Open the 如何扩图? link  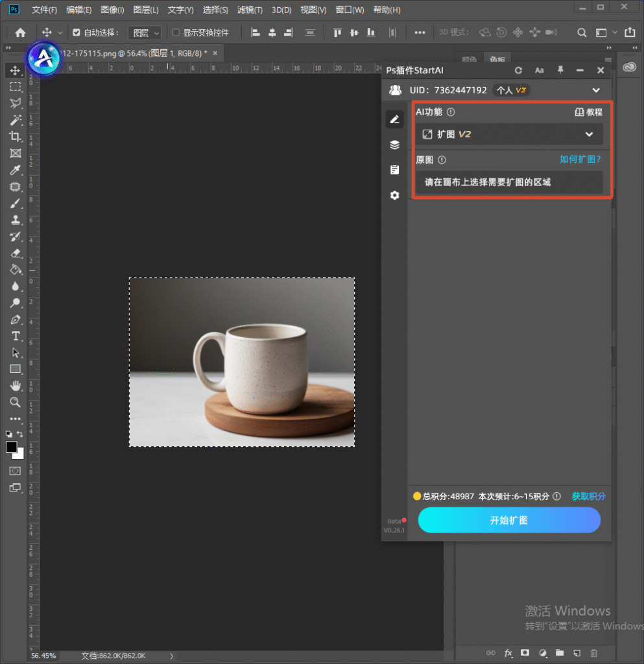click(580, 160)
